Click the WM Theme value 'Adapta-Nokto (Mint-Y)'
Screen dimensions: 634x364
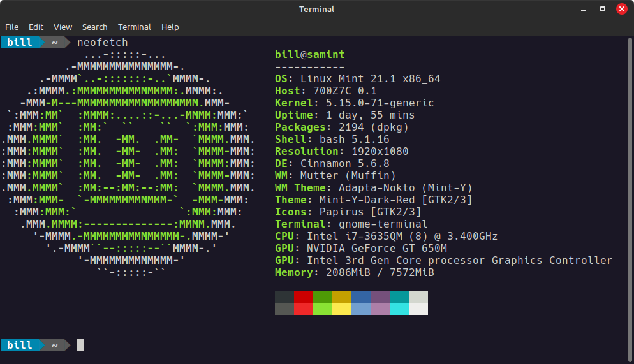tap(405, 188)
